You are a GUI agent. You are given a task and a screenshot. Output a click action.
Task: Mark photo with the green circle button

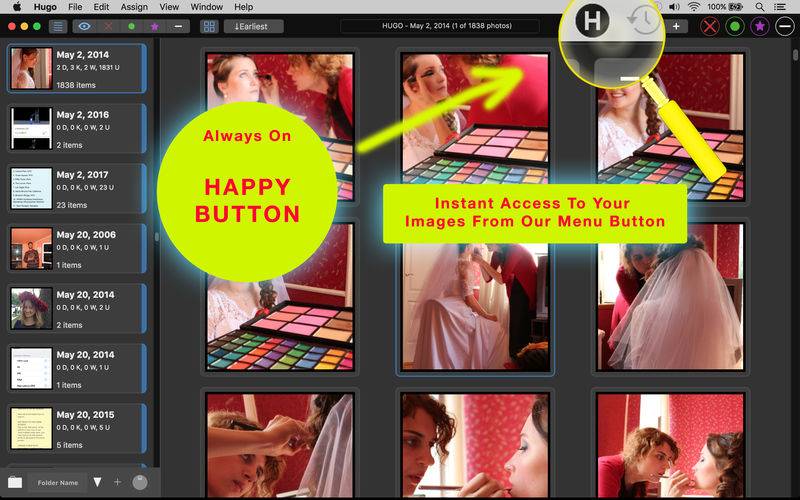pos(735,27)
